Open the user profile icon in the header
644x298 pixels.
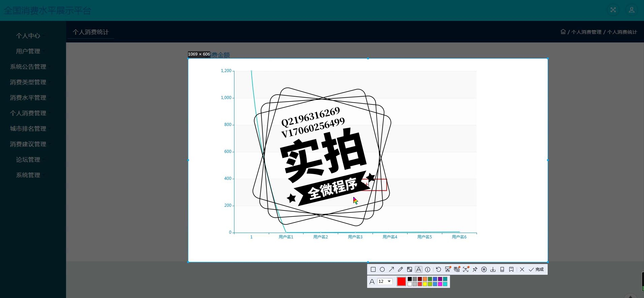point(632,10)
